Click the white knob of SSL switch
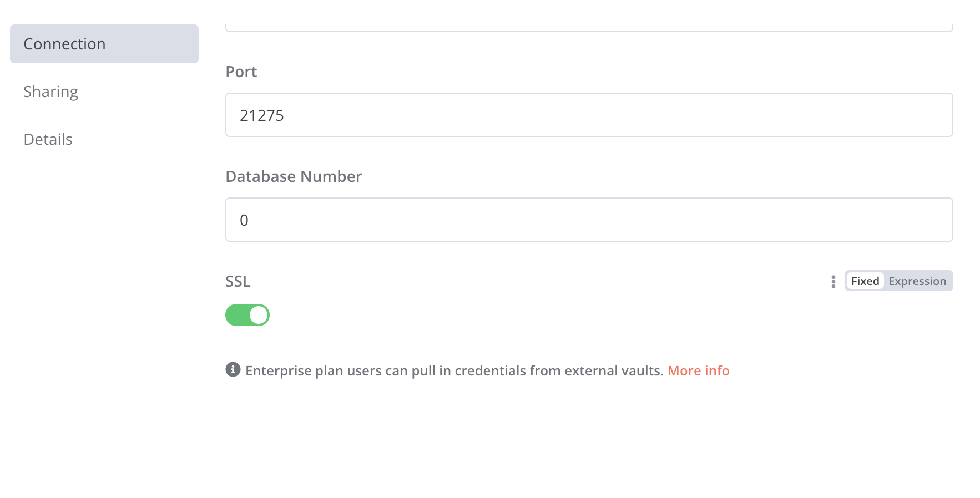Image resolution: width=980 pixels, height=498 pixels. tap(259, 315)
